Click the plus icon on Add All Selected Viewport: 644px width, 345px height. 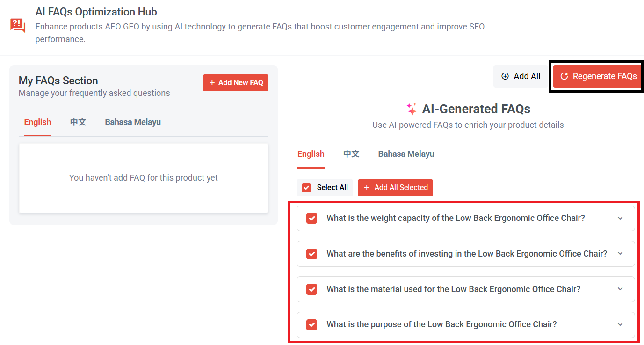point(367,187)
